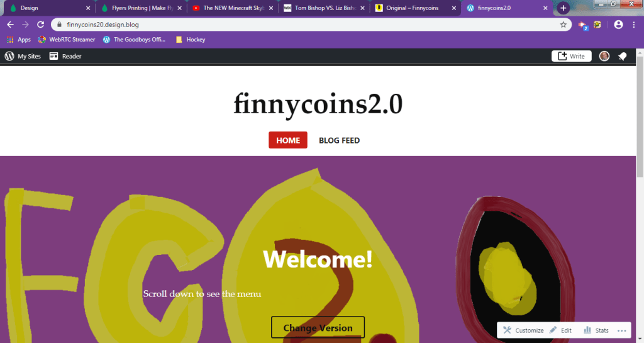Open the Hockey bookmarks folder
Image resolution: width=644 pixels, height=343 pixels.
191,40
